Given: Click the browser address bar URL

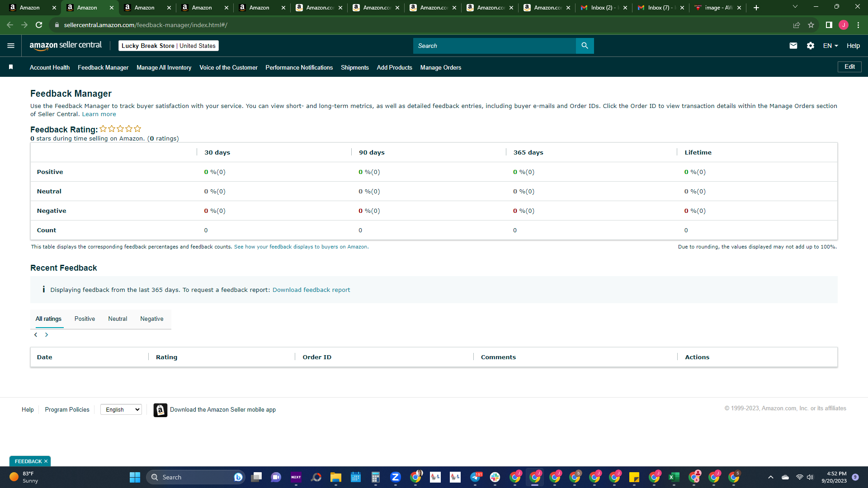Looking at the screenshot, I should 146,25.
